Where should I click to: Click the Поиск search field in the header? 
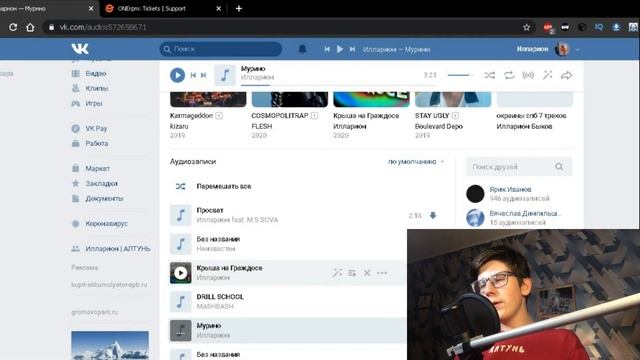coord(221,49)
